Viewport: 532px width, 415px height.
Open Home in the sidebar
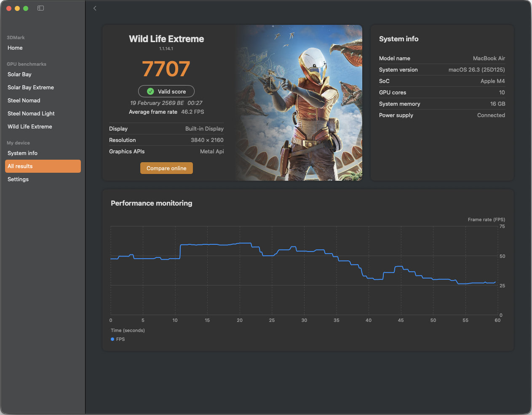[x=15, y=48]
